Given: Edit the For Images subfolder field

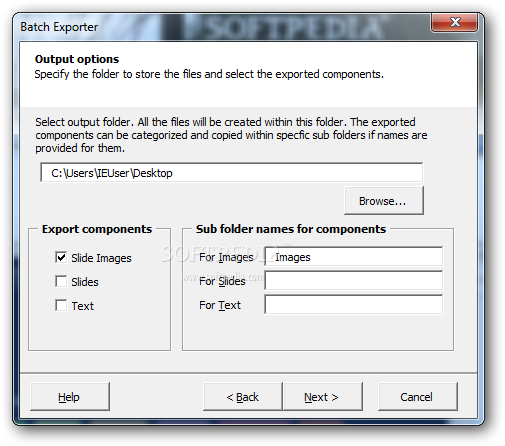Looking at the screenshot, I should pyautogui.click(x=354, y=257).
